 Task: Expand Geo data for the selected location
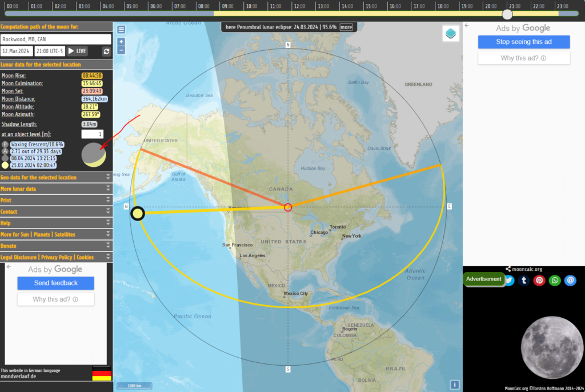tap(57, 177)
